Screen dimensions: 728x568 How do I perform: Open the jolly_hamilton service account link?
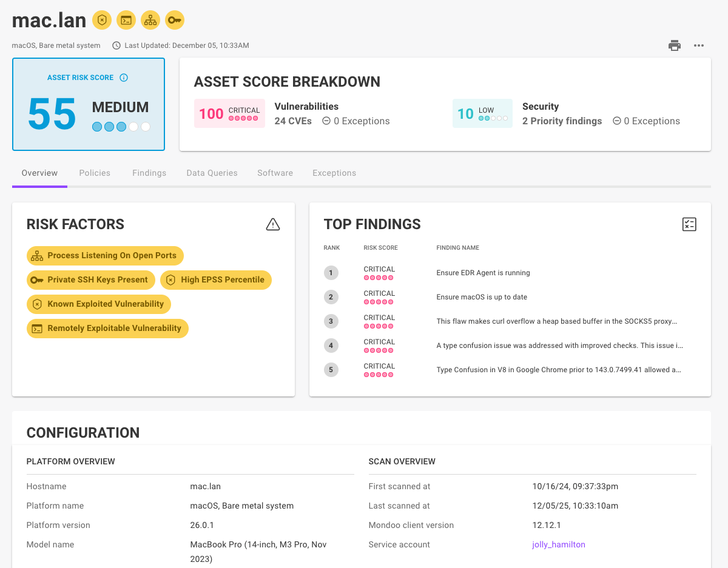point(558,544)
